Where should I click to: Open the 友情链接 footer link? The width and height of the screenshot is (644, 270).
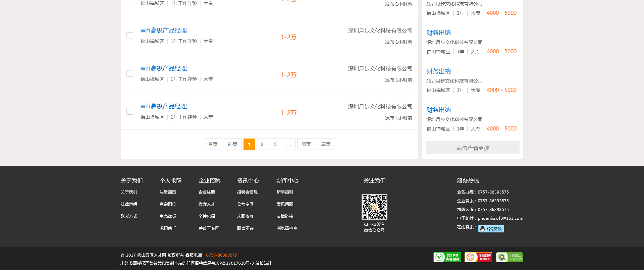pyautogui.click(x=285, y=216)
